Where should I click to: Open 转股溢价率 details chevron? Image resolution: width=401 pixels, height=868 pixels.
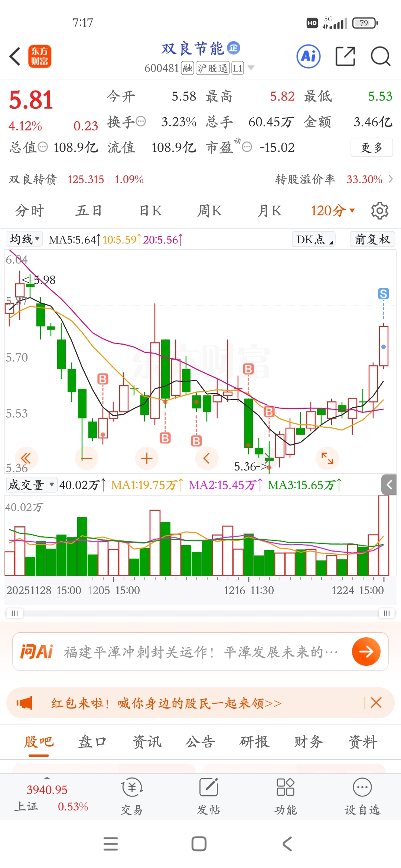391,179
